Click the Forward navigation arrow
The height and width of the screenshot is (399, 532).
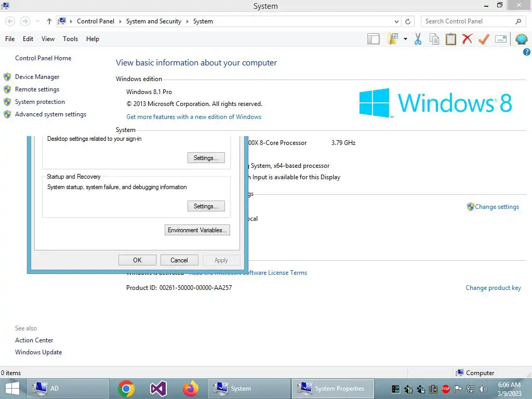pos(25,21)
